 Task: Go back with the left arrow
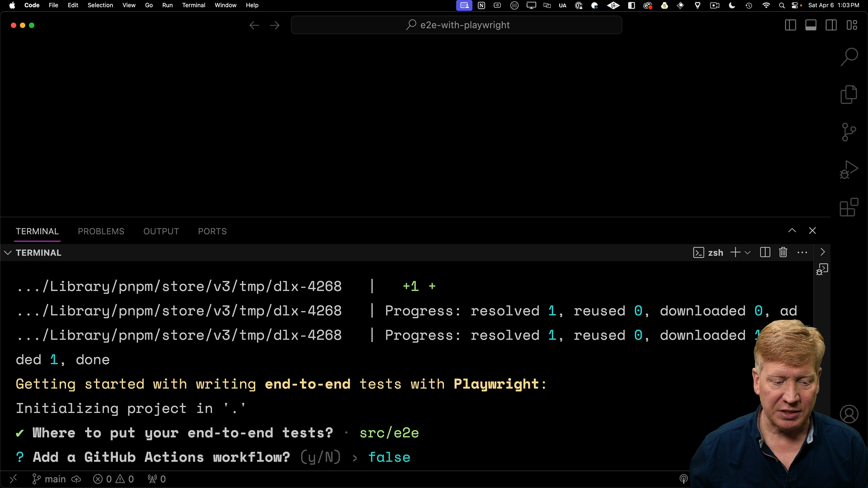pos(254,25)
